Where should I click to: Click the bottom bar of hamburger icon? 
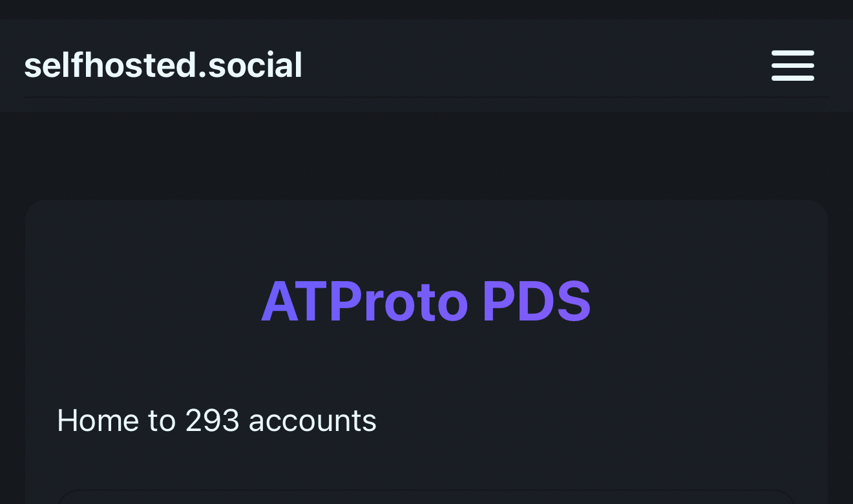click(x=792, y=78)
